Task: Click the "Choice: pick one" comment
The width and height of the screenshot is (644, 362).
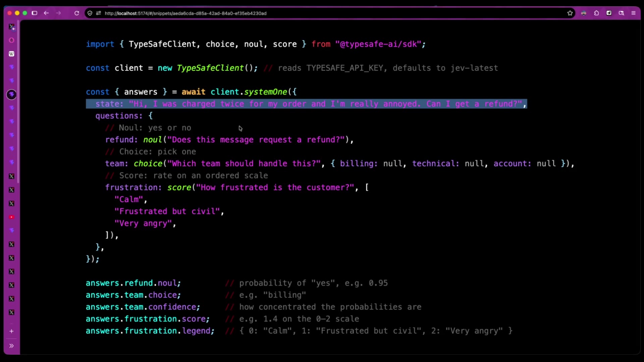Action: pos(151,152)
